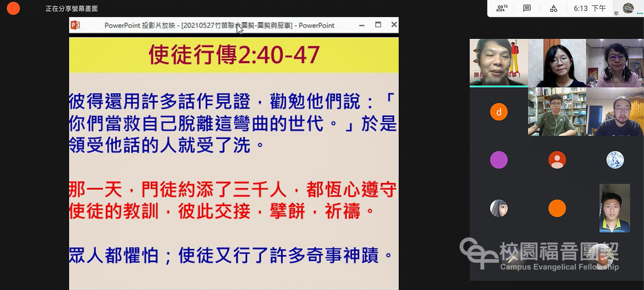Select video tile of boy in yellow shirt
This screenshot has height=290, width=644.
[615, 208]
